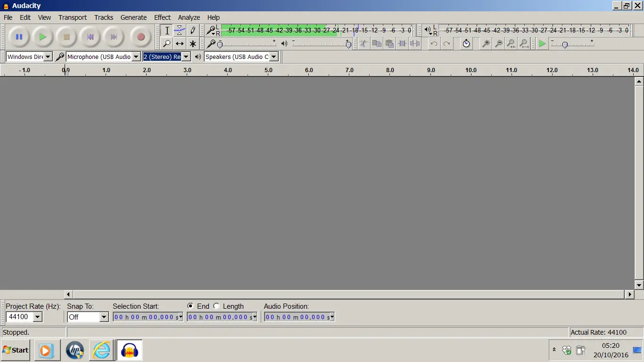The image size is (644, 362).
Task: Open the recording meter microphone dropdown
Action: coord(211,31)
